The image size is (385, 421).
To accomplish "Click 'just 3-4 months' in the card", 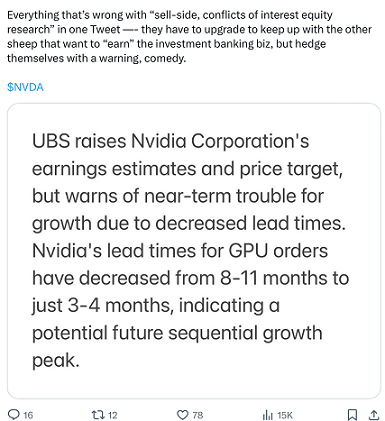I will (103, 306).
